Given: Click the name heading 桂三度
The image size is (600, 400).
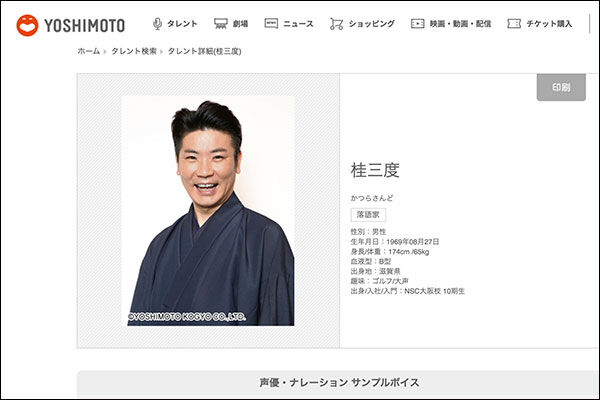Looking at the screenshot, I should (375, 170).
